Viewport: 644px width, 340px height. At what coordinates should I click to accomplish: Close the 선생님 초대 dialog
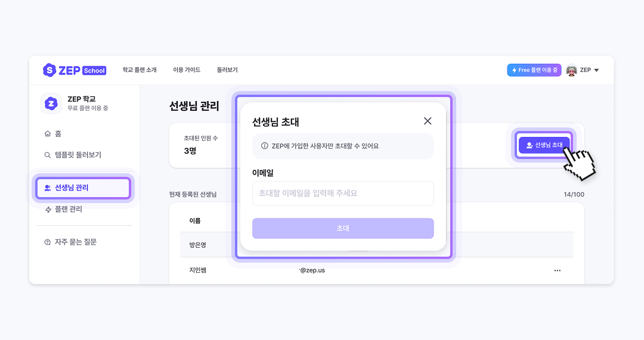(x=428, y=121)
